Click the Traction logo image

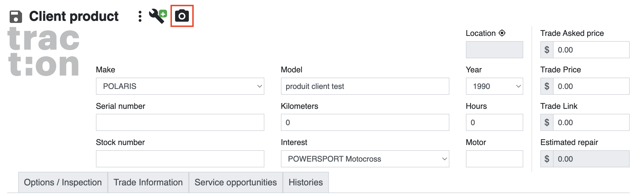(x=44, y=52)
